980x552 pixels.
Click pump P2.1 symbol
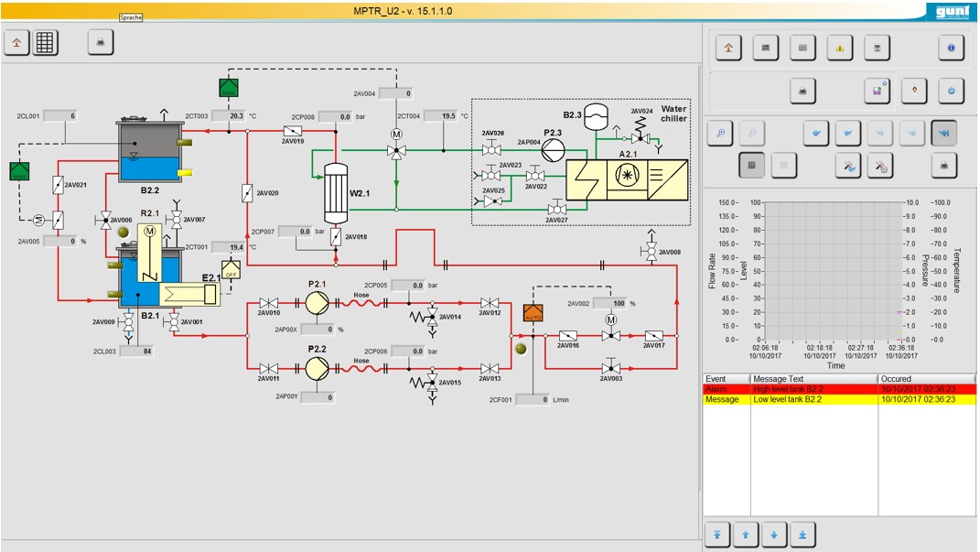point(317,302)
